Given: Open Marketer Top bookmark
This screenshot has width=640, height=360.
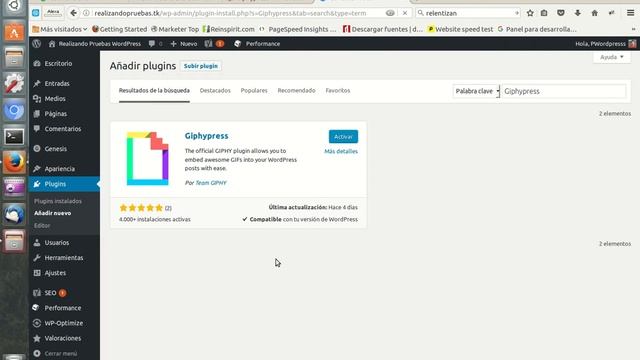Looking at the screenshot, I should 175,29.
